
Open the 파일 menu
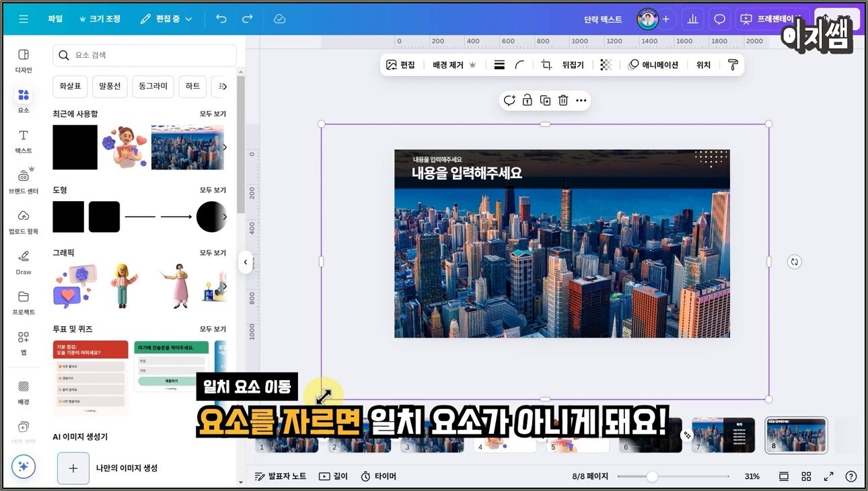[55, 19]
